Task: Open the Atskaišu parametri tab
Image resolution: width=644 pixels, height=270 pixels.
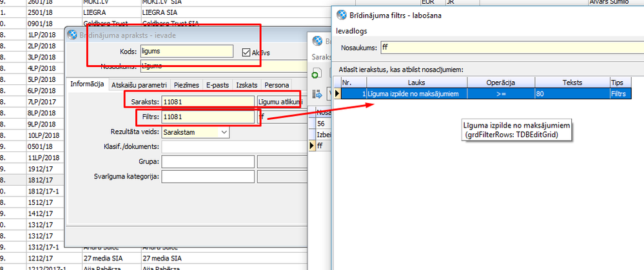Action: (139, 85)
